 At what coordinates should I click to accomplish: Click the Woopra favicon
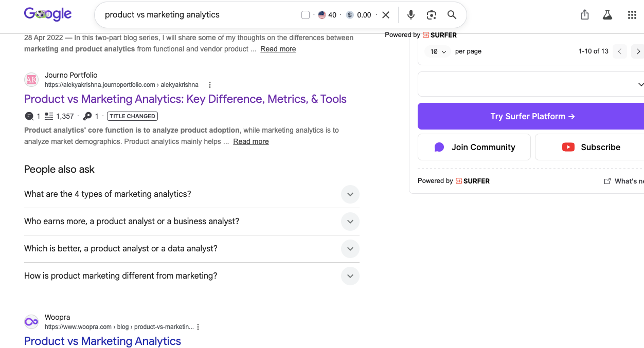click(31, 322)
